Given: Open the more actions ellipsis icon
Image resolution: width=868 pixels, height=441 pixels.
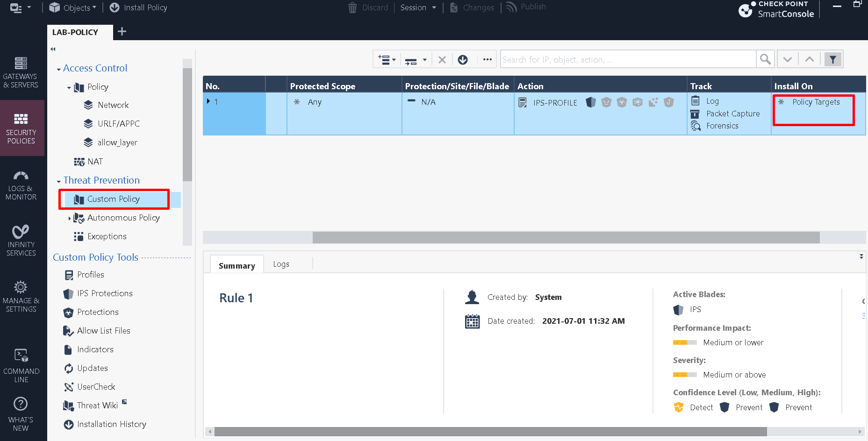Looking at the screenshot, I should pyautogui.click(x=488, y=59).
